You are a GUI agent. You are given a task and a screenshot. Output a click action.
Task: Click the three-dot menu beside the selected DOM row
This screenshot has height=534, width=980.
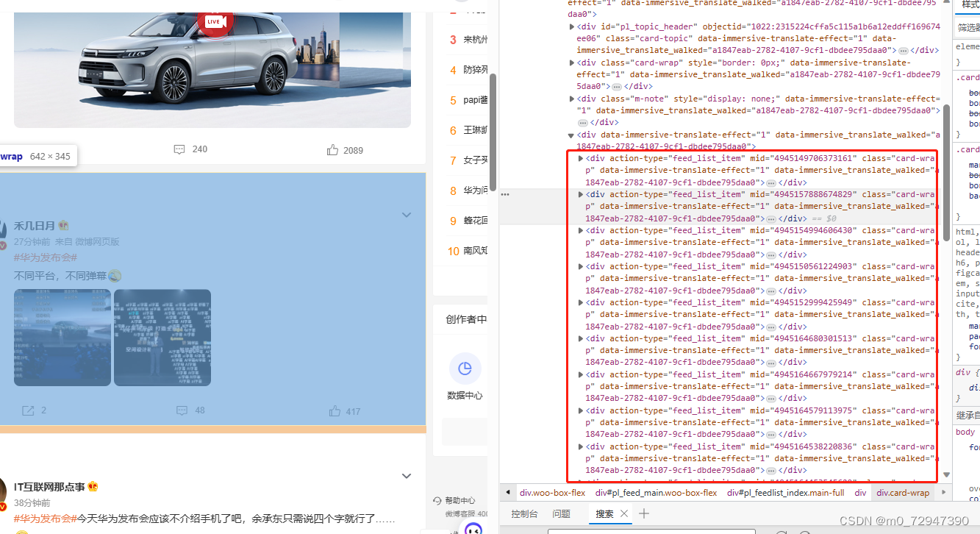(505, 194)
